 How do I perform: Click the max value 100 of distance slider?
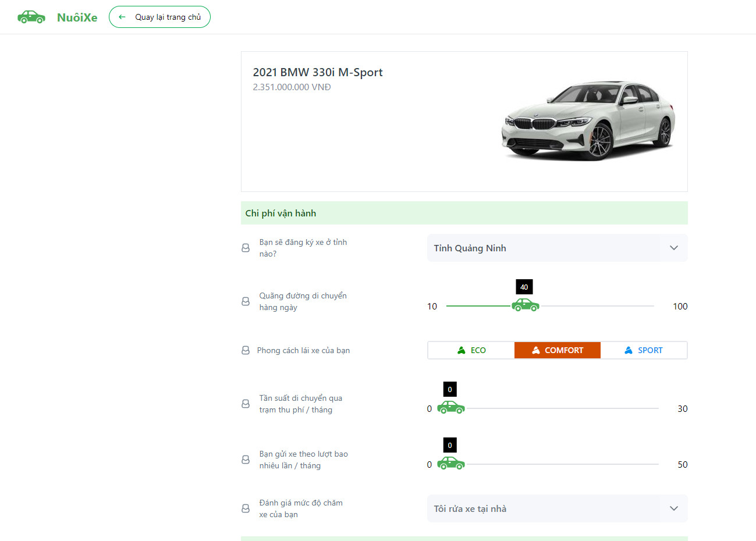[680, 307]
